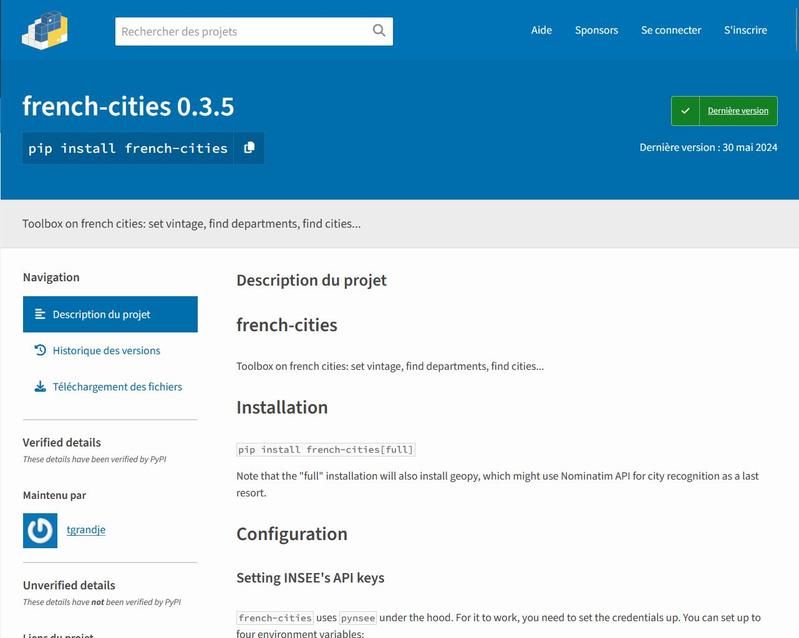799x638 pixels.
Task: Open tgrandje maintainer profile link
Action: point(86,530)
